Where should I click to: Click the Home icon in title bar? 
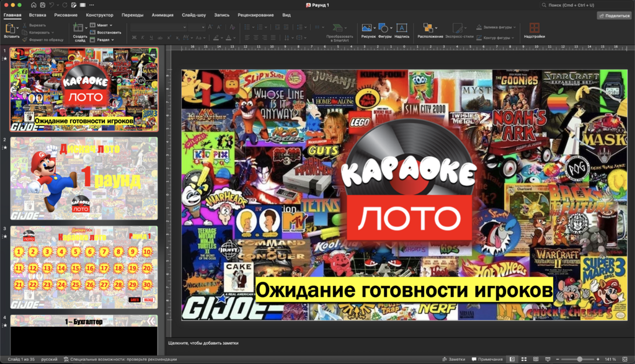[33, 5]
